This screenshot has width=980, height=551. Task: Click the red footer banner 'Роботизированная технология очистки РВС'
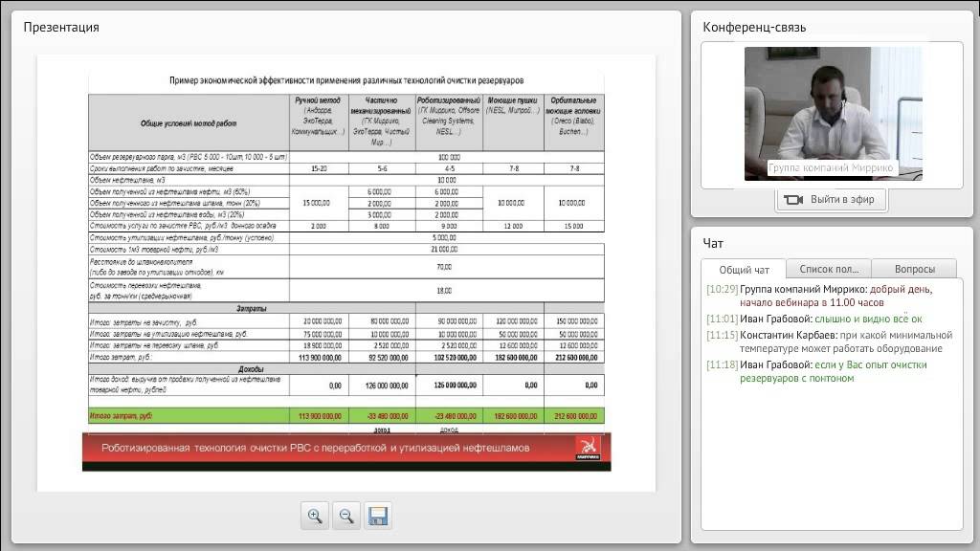click(x=346, y=448)
